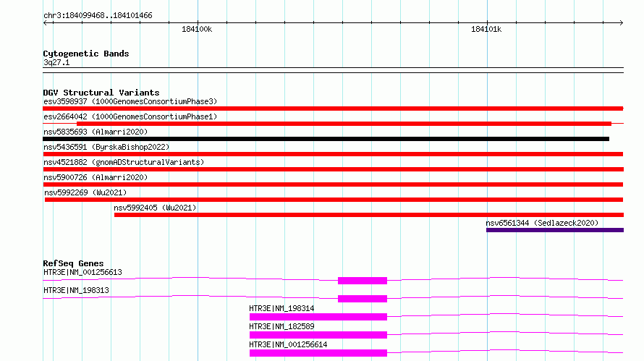Click the HTR3E|NM_198314 transcript label
This screenshot has width=644, height=361.
281,308
